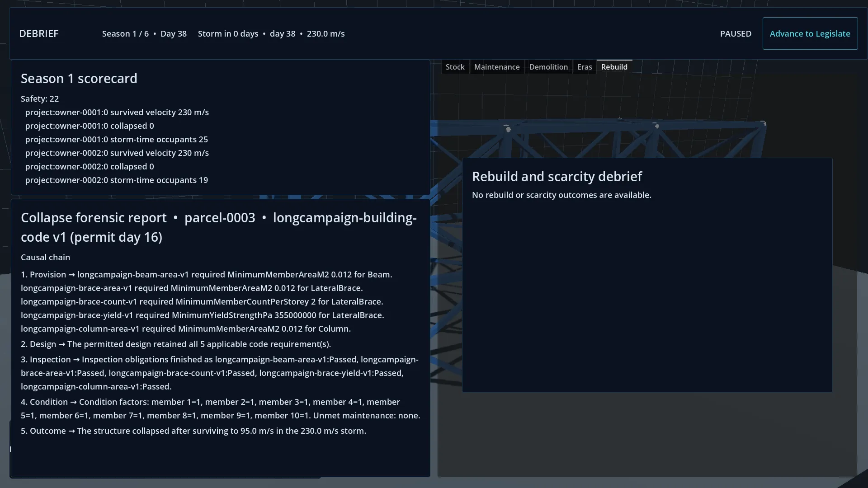
Task: Click the longcampaign-brace-count-v1 requirement line
Action: click(202, 302)
